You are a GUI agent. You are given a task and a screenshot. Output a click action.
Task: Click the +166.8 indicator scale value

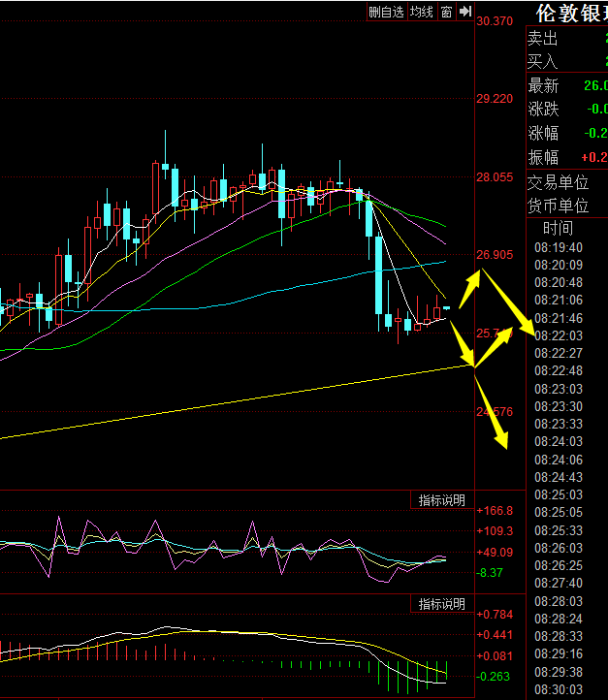click(496, 511)
